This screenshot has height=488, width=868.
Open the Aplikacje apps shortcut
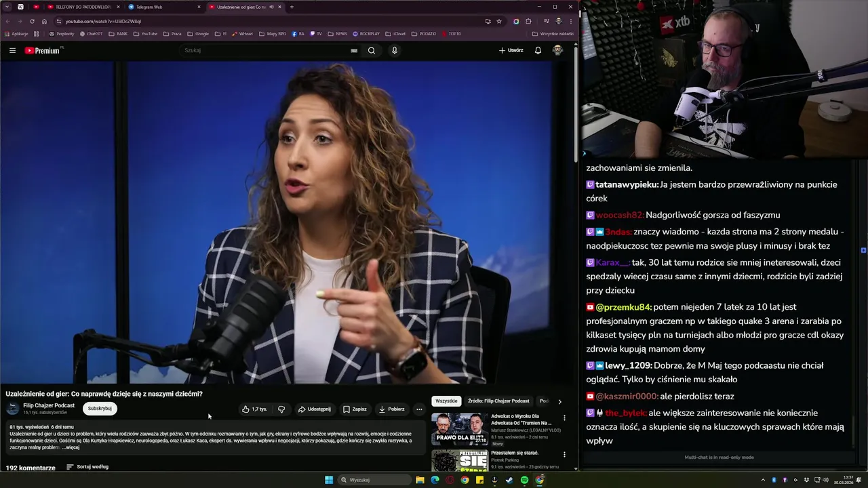[16, 33]
